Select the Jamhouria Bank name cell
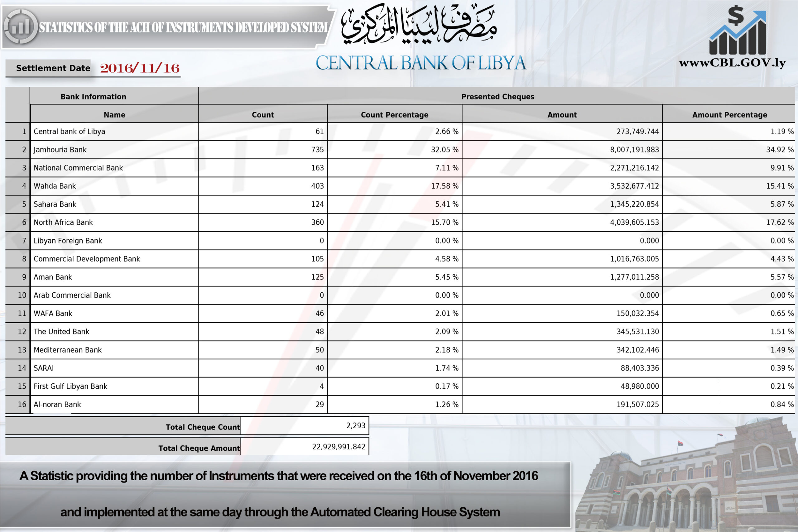Viewport: 798px width, 532px height. pyautogui.click(x=114, y=150)
